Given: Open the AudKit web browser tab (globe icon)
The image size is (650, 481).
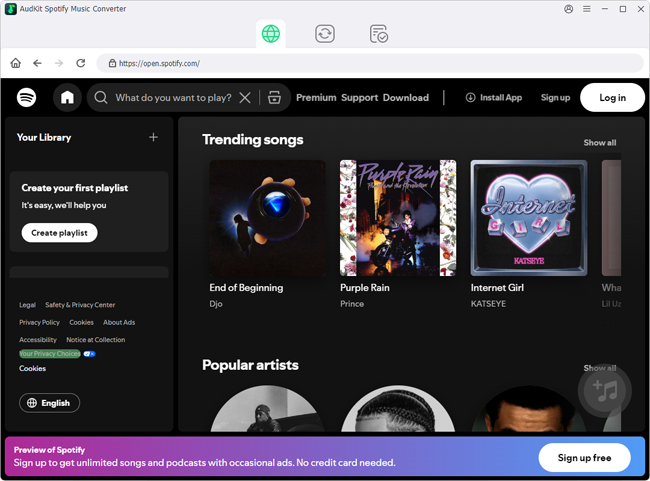Looking at the screenshot, I should click(271, 34).
